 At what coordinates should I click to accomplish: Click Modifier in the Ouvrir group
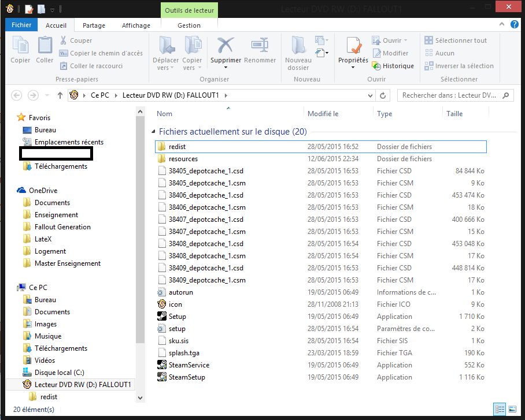point(390,53)
